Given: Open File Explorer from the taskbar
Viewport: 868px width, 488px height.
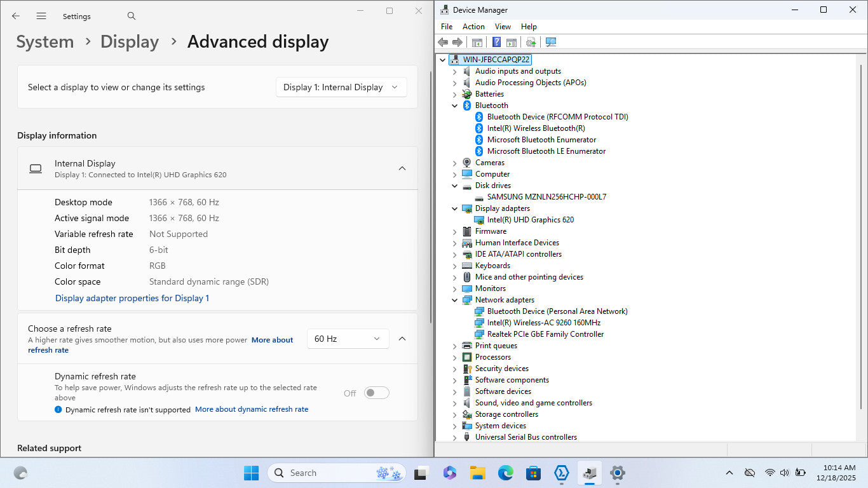Looking at the screenshot, I should pyautogui.click(x=477, y=473).
